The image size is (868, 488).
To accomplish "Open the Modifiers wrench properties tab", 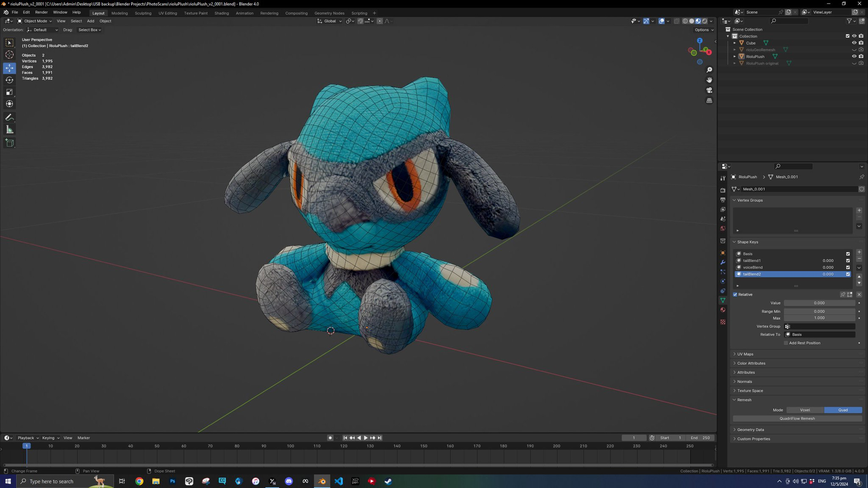I will click(723, 262).
